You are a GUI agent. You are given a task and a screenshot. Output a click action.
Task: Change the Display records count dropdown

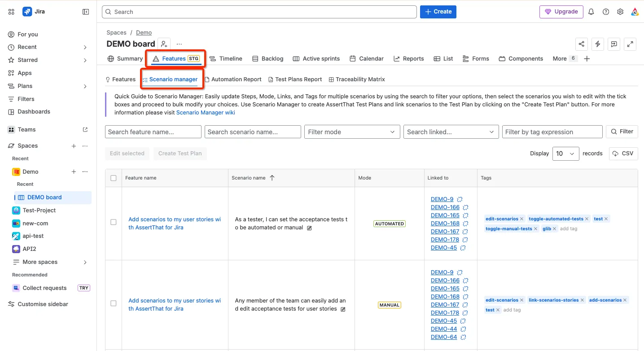[x=565, y=154]
